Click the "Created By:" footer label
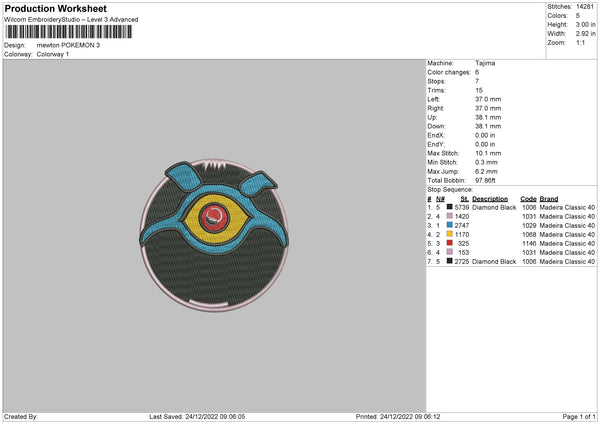Image resolution: width=600 pixels, height=424 pixels. click(21, 417)
